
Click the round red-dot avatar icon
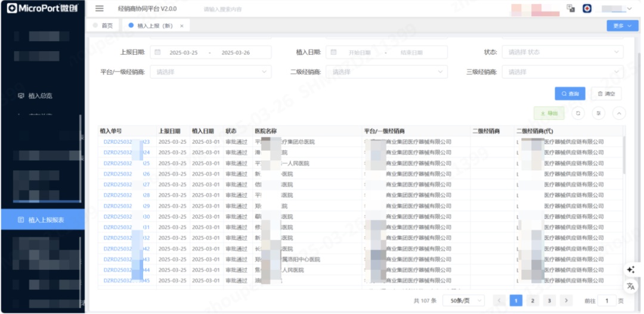(587, 8)
